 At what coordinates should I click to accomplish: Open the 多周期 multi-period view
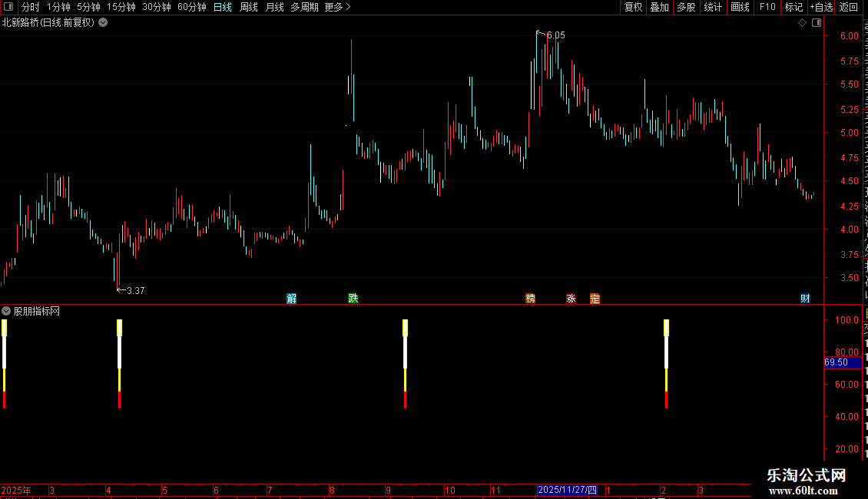tap(304, 7)
